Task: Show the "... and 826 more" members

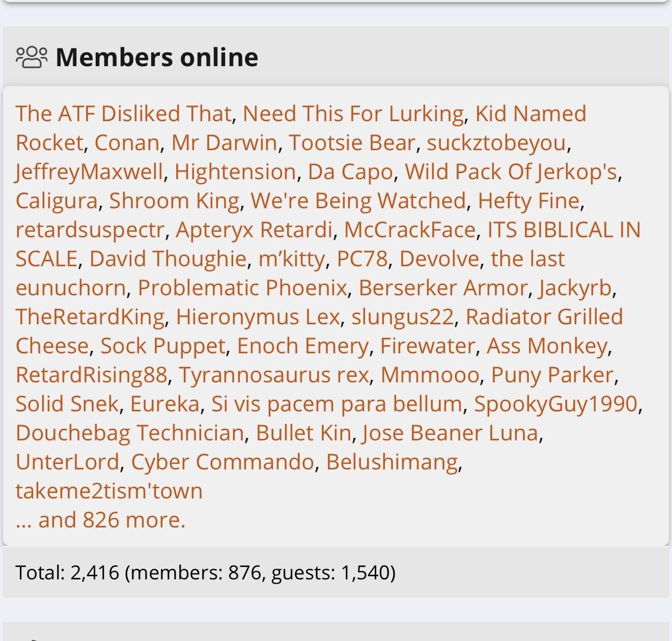Action: [100, 520]
